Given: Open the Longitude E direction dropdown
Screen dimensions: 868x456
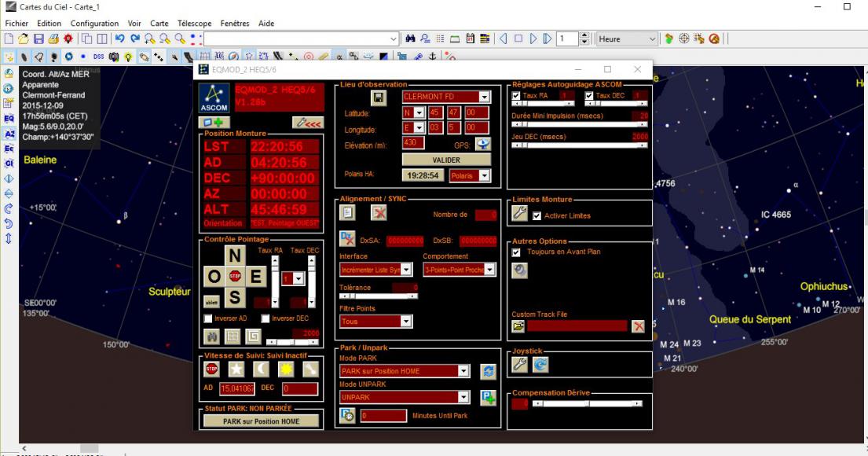Looking at the screenshot, I should coord(419,128).
